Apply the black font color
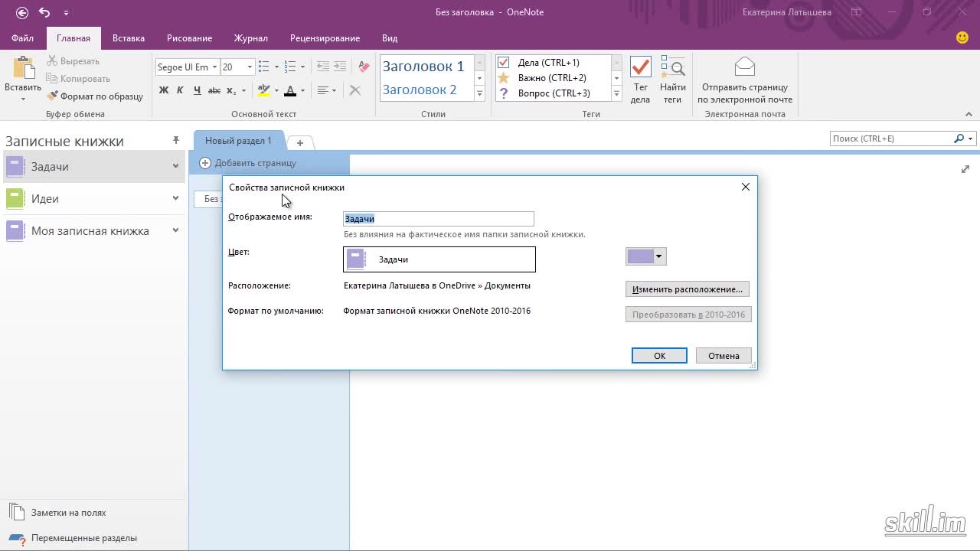 (290, 90)
